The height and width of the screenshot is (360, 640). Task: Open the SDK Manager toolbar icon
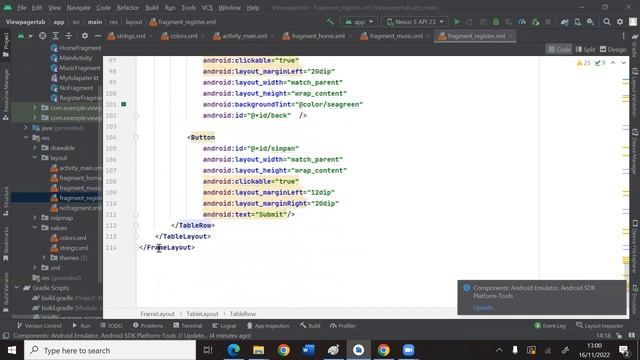coord(590,22)
